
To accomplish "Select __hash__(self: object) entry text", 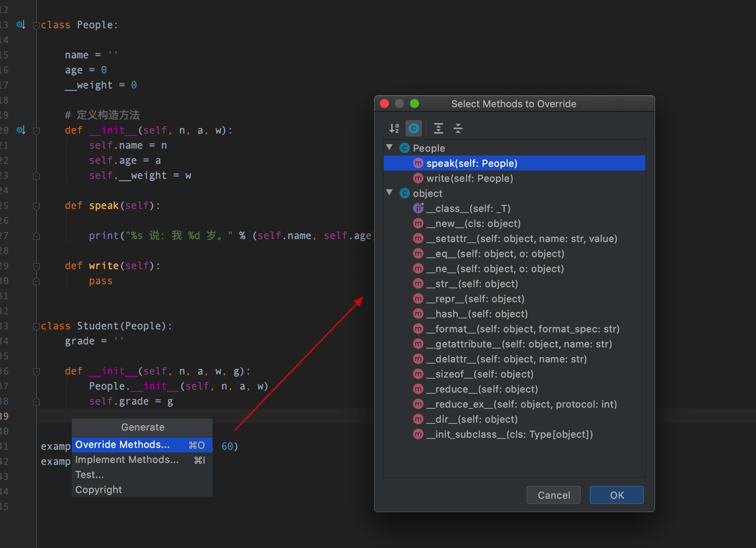I will [x=477, y=314].
